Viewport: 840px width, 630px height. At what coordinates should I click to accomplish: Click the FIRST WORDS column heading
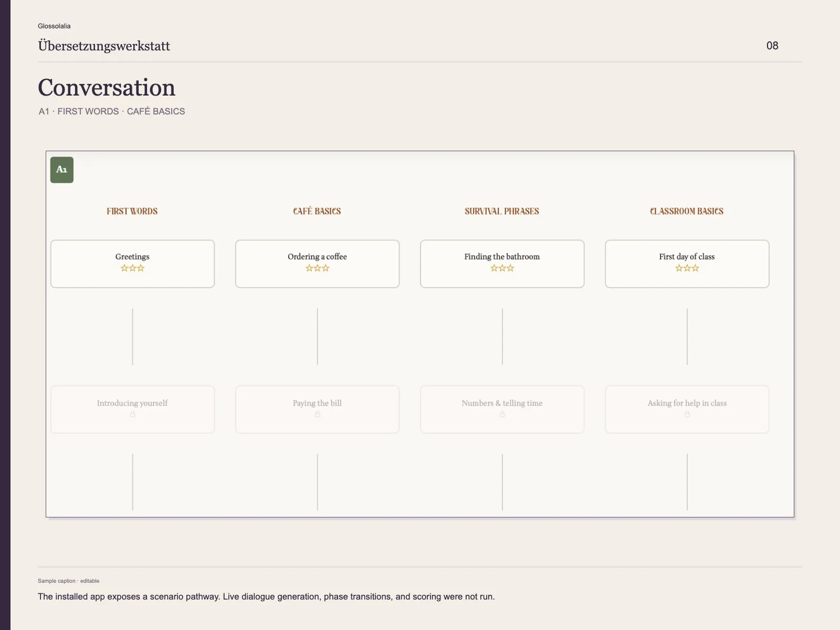pyautogui.click(x=132, y=211)
